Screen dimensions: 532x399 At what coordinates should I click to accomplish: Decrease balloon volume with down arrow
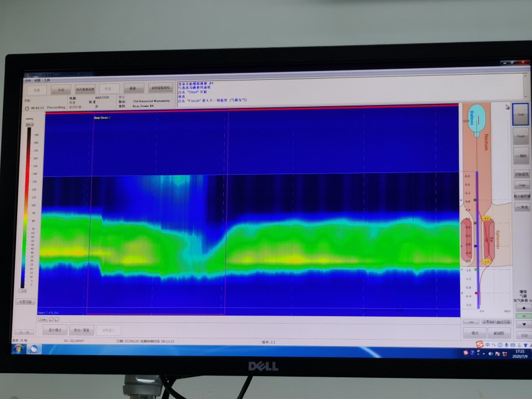523,324
